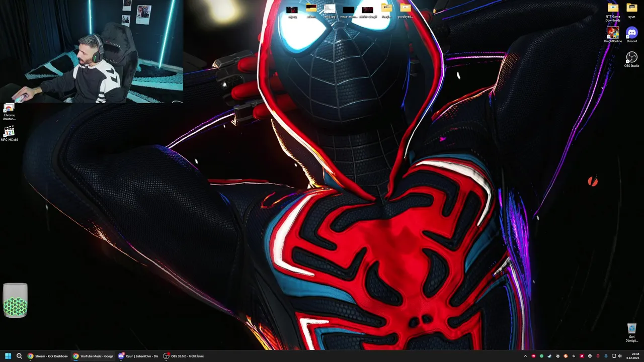Select the OBS Studio desktop shortcut
Screen dimensions: 644x362
click(632, 59)
